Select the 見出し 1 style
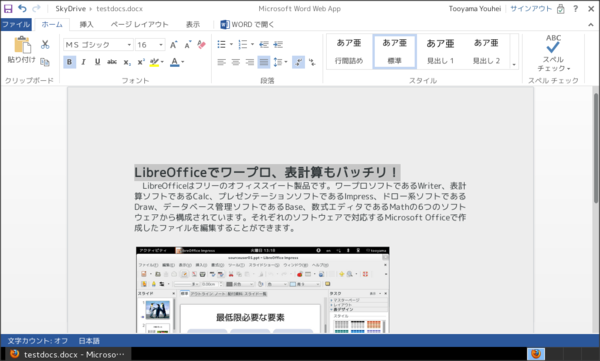600x361 pixels. [x=440, y=51]
